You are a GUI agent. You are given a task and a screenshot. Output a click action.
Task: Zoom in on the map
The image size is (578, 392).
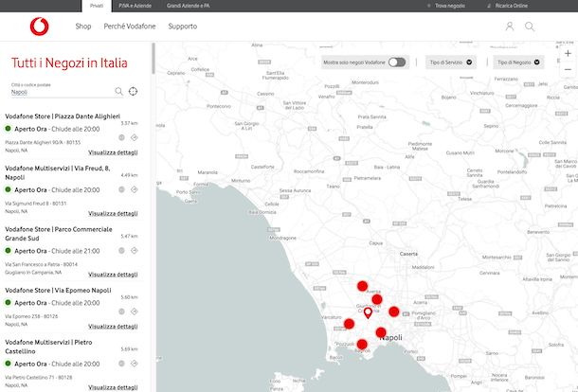(568, 53)
